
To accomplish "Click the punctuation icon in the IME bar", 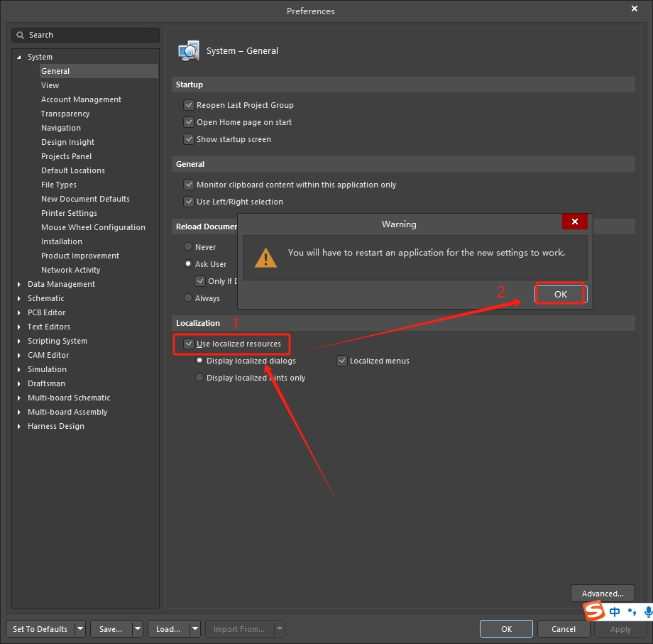I will point(632,612).
